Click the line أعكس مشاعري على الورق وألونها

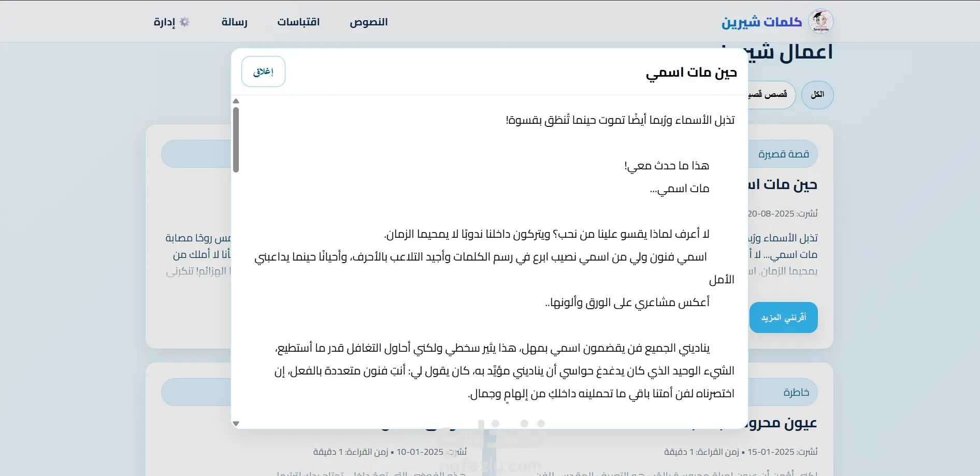[627, 302]
